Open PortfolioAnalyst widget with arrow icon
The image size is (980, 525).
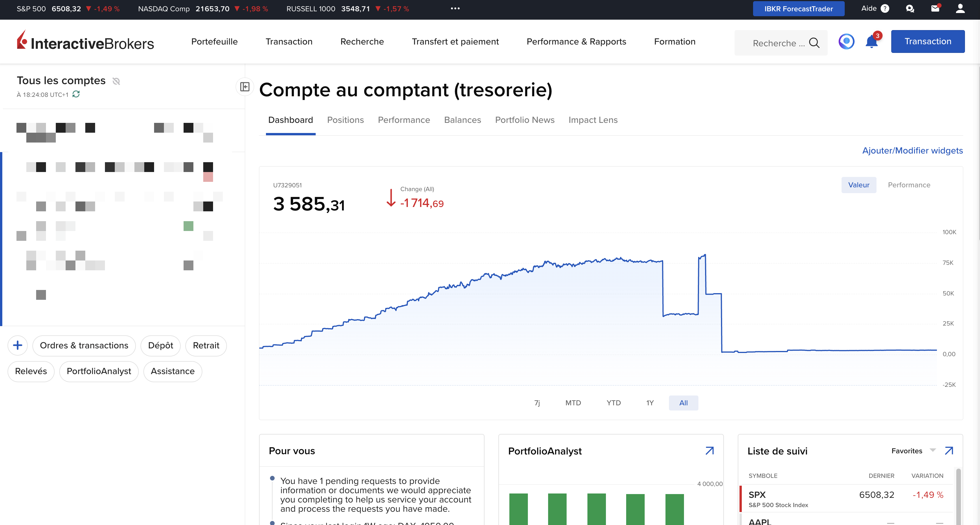point(709,451)
